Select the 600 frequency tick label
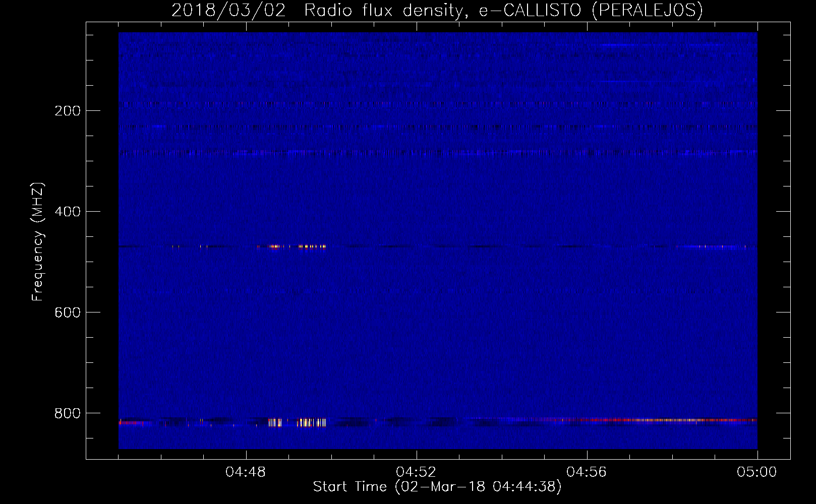 68,312
